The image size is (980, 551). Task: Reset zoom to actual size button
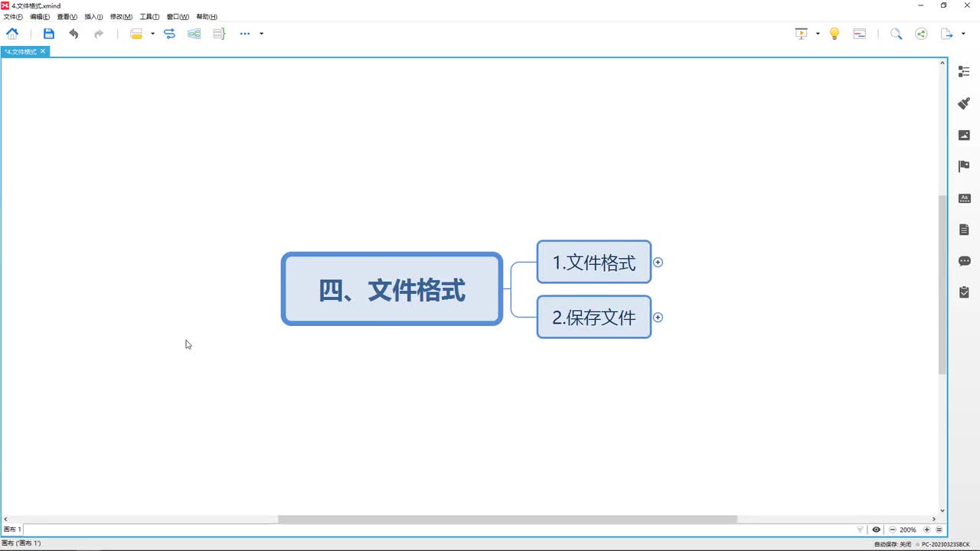pyautogui.click(x=939, y=530)
